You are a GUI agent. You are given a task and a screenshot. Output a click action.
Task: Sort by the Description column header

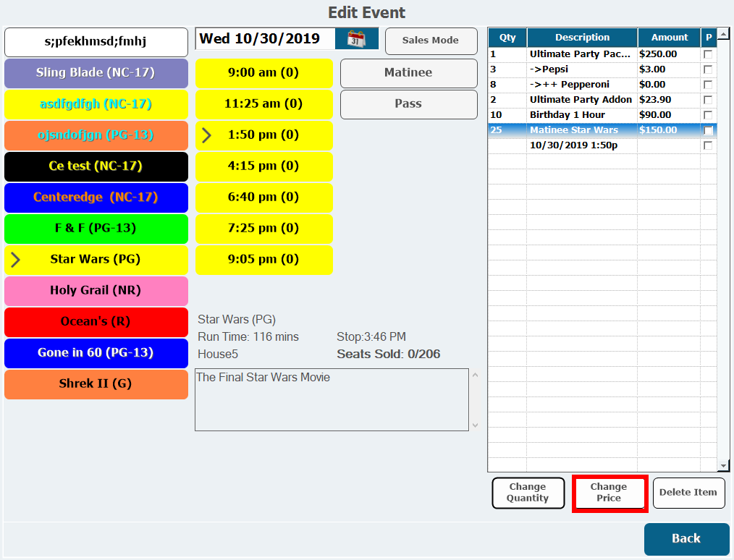(582, 38)
